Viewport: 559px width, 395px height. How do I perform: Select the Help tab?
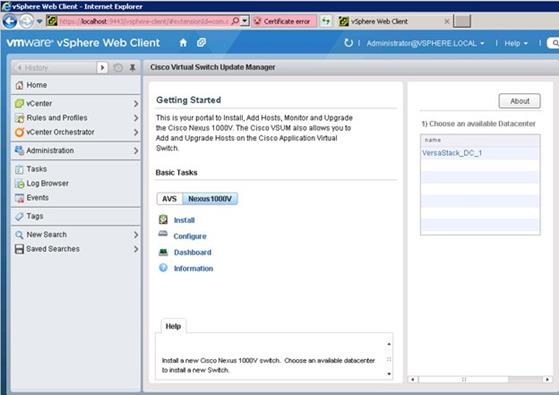click(x=173, y=326)
